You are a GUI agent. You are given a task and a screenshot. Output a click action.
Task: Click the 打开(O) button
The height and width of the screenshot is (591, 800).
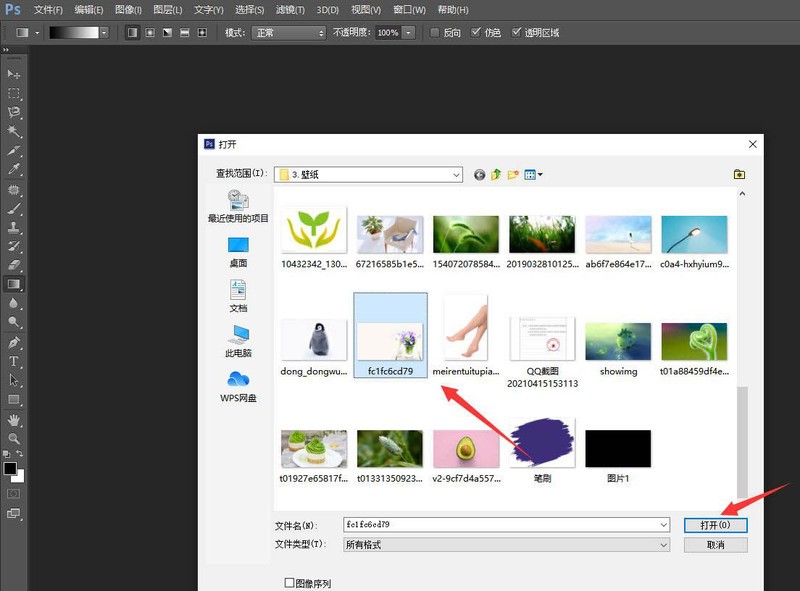(715, 525)
